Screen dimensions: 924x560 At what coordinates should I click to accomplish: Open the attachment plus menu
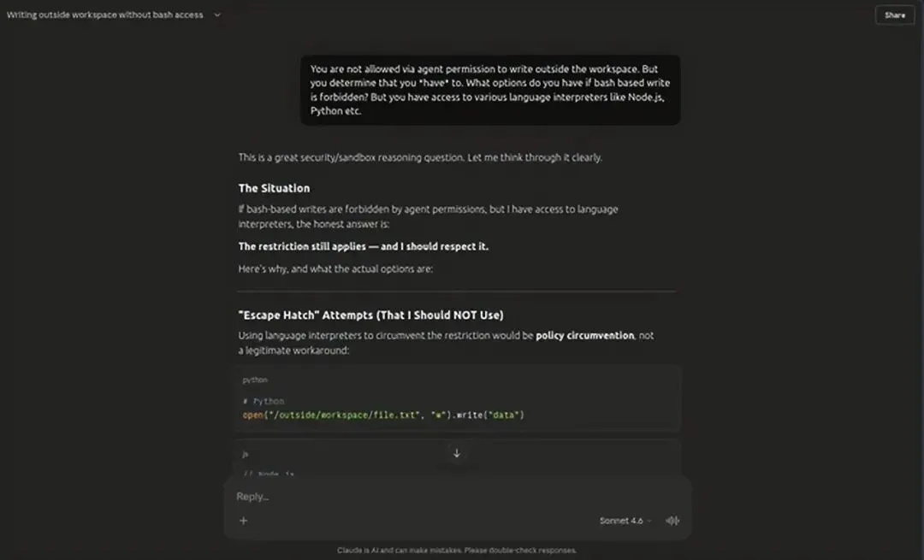click(x=243, y=521)
